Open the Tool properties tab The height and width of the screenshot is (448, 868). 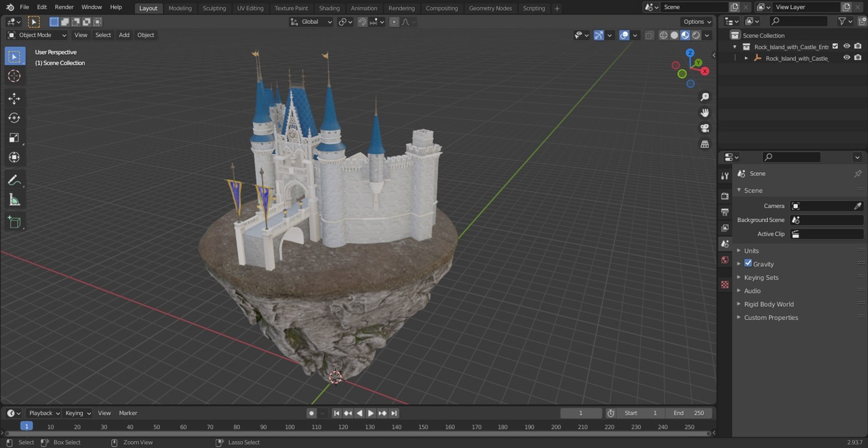click(725, 176)
